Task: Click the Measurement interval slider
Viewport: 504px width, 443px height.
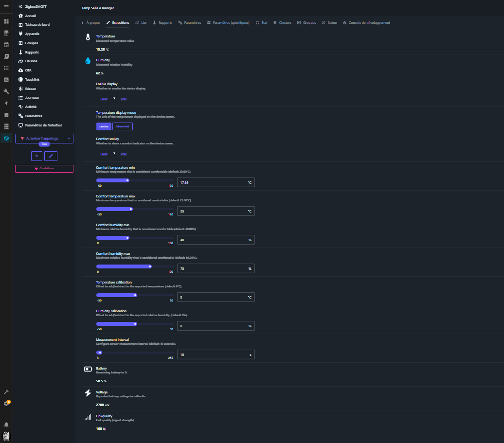Action: (x=135, y=353)
